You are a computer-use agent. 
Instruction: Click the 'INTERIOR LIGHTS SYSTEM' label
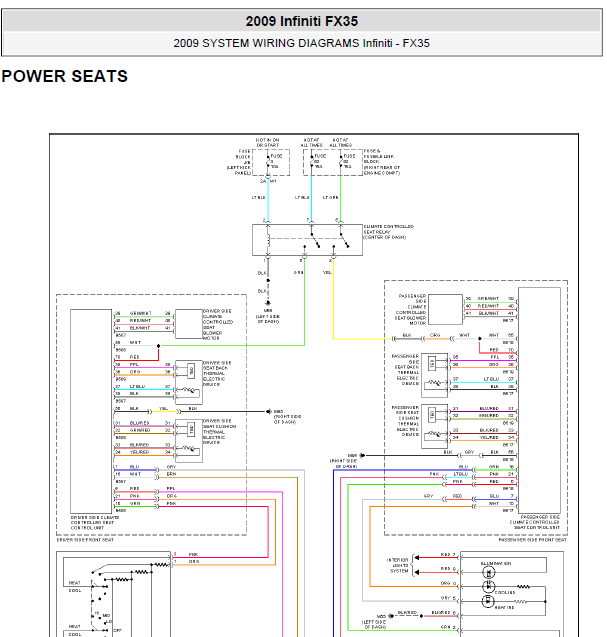[x=397, y=565]
